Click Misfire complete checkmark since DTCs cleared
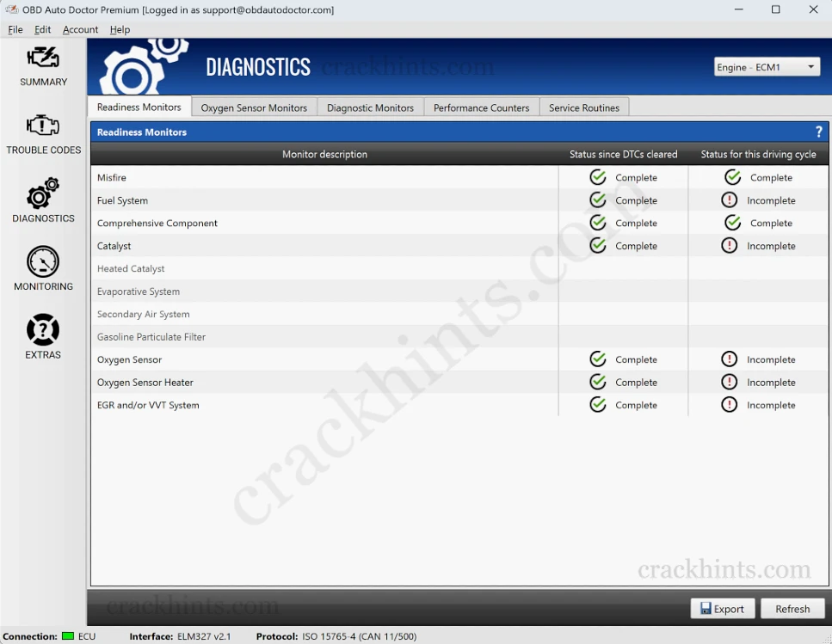The image size is (832, 644). pyautogui.click(x=598, y=177)
